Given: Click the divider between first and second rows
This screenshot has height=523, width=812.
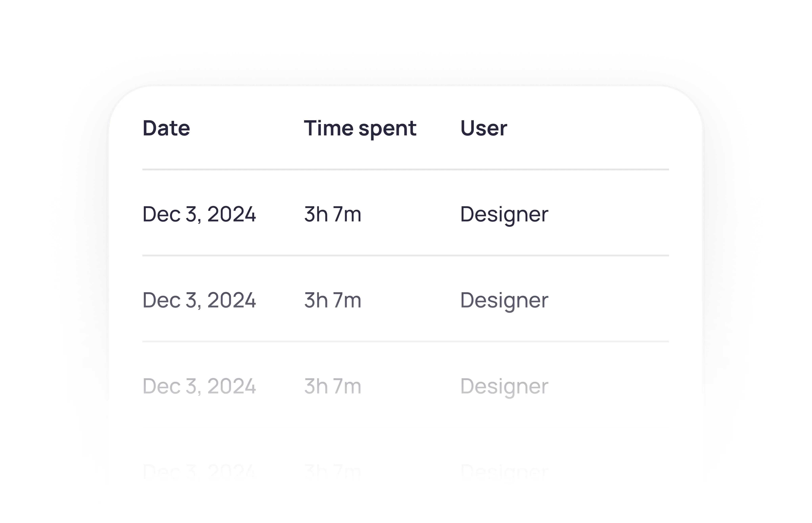Looking at the screenshot, I should [x=405, y=255].
